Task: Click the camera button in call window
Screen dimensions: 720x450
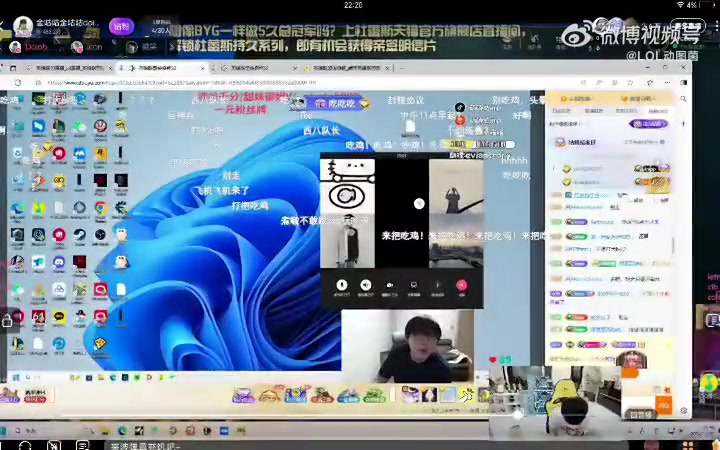Action: click(389, 284)
